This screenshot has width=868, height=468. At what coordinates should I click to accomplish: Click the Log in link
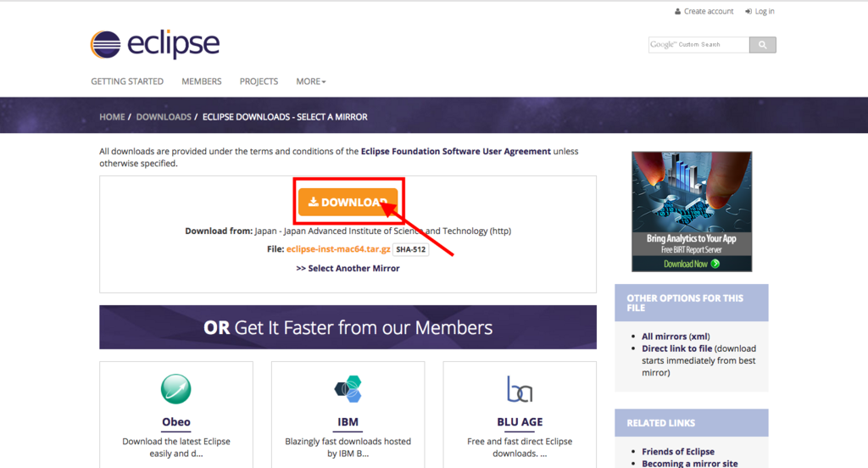coord(759,11)
